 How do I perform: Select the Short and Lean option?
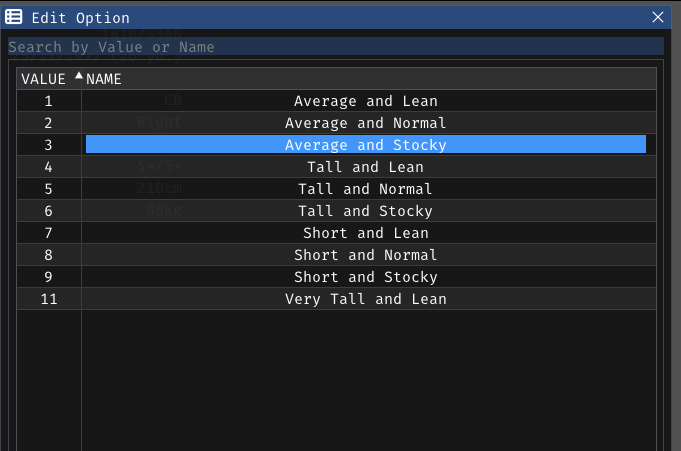pyautogui.click(x=366, y=233)
